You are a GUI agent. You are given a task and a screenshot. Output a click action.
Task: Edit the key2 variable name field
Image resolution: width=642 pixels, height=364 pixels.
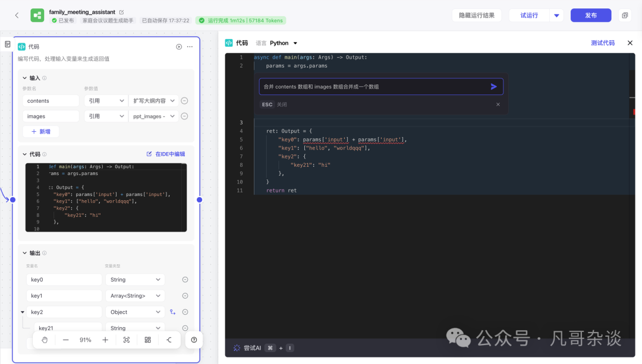pos(64,312)
